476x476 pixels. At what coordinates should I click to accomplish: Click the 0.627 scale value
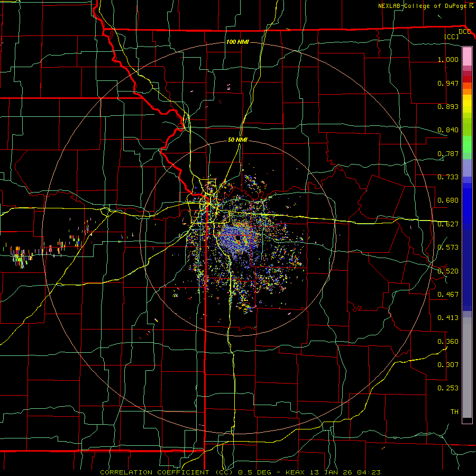tap(448, 224)
